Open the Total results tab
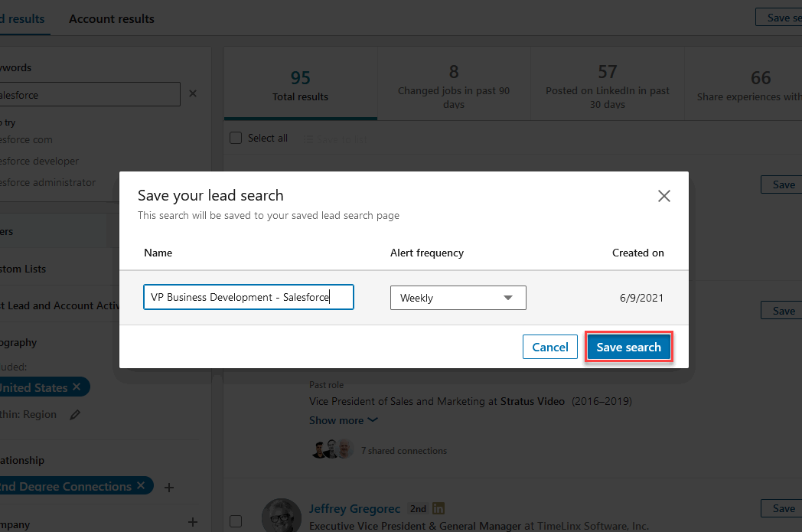 (x=300, y=84)
